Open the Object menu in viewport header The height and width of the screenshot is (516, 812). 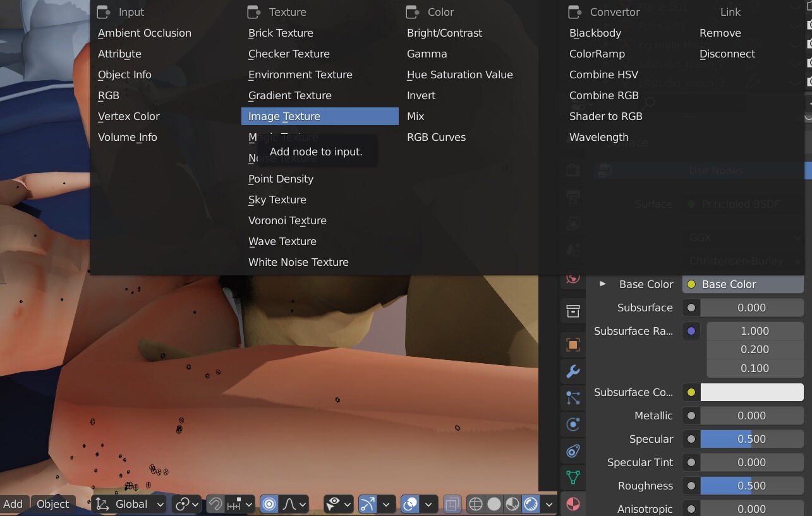click(52, 504)
